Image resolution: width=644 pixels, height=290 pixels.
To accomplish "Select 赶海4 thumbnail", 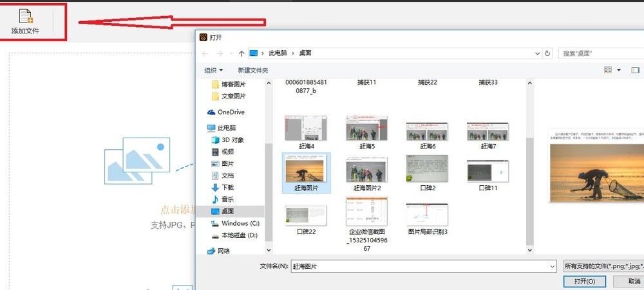I will click(x=306, y=129).
